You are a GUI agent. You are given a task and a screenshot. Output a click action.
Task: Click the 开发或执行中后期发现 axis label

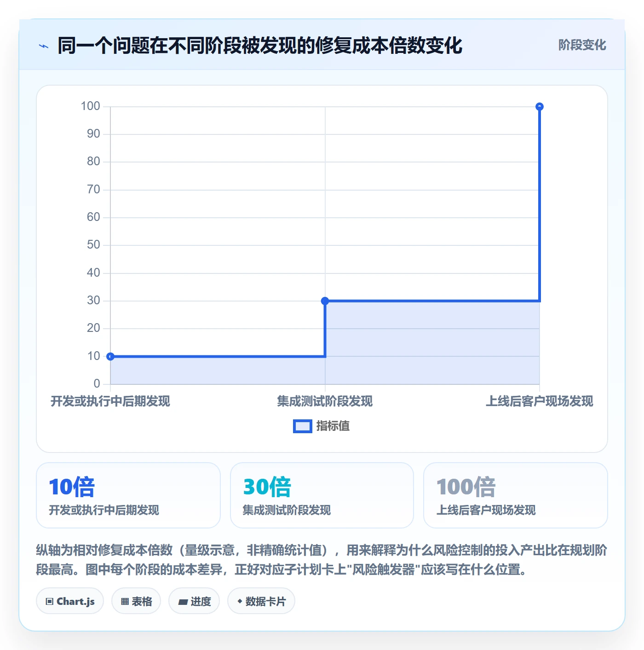[110, 401]
